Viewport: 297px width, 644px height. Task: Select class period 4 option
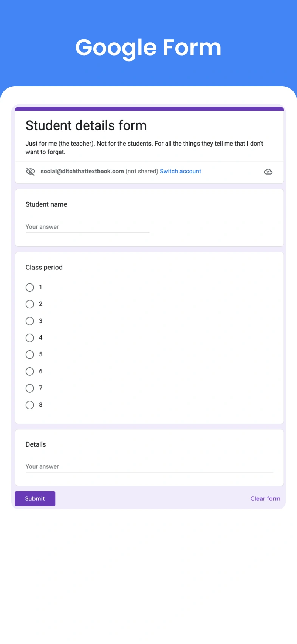click(30, 338)
